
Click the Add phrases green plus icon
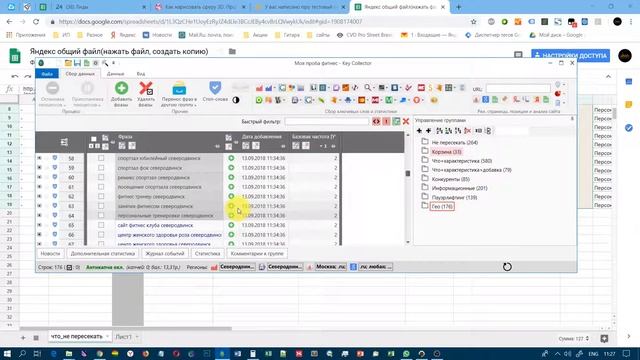click(121, 88)
